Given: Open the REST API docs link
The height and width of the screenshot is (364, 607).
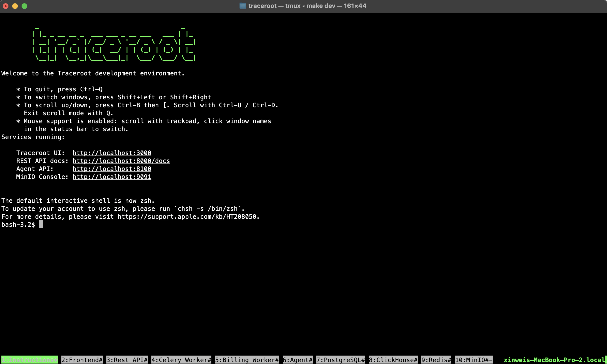Looking at the screenshot, I should (121, 161).
